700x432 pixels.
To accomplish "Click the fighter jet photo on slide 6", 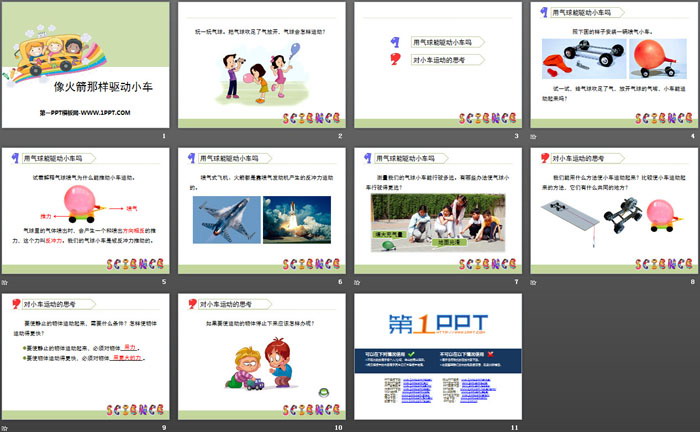I will 225,220.
